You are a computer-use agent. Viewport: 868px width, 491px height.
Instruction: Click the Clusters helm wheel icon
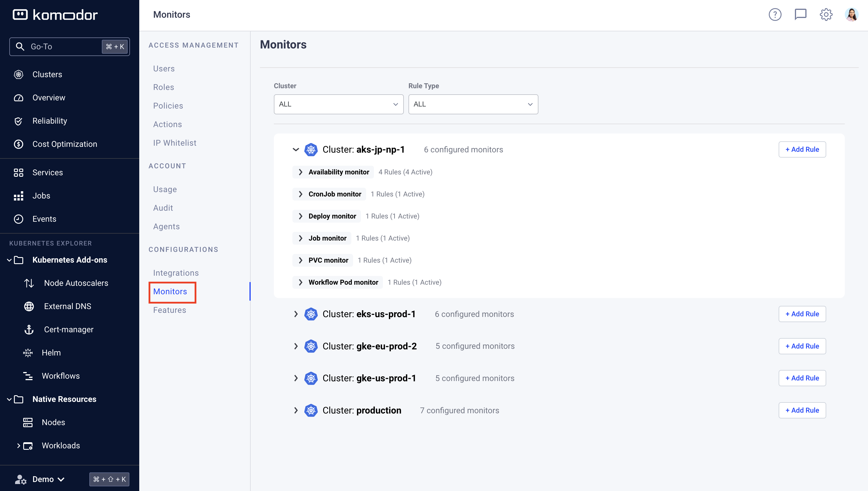point(19,75)
